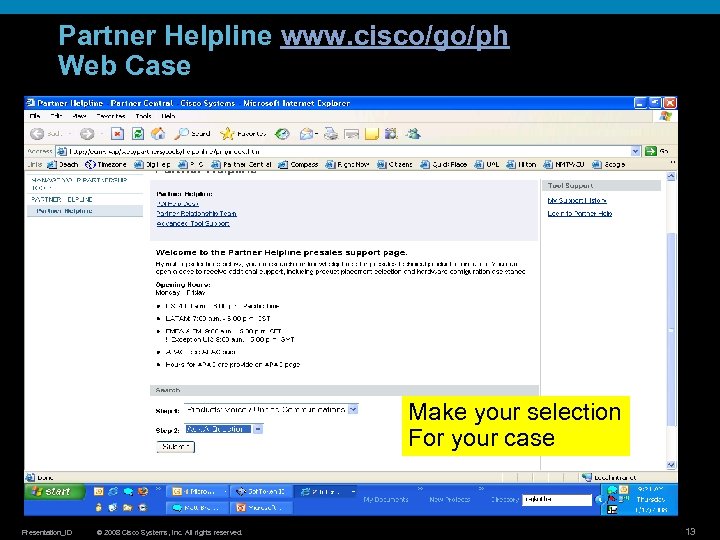The height and width of the screenshot is (540, 720).
Task: Open the Windows Start button
Action: [x=55, y=492]
